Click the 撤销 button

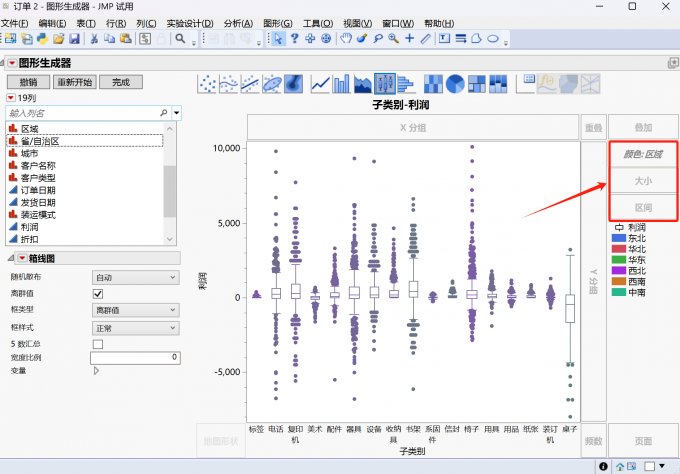tap(29, 82)
